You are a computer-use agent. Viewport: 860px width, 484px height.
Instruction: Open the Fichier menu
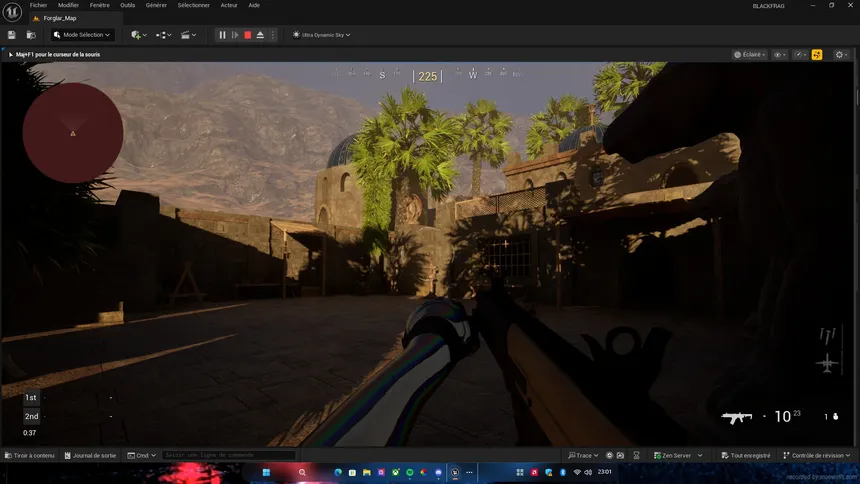pos(38,5)
